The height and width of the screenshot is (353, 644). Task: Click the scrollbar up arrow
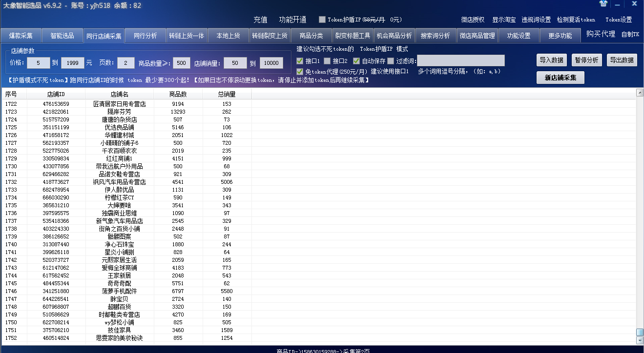tap(640, 92)
